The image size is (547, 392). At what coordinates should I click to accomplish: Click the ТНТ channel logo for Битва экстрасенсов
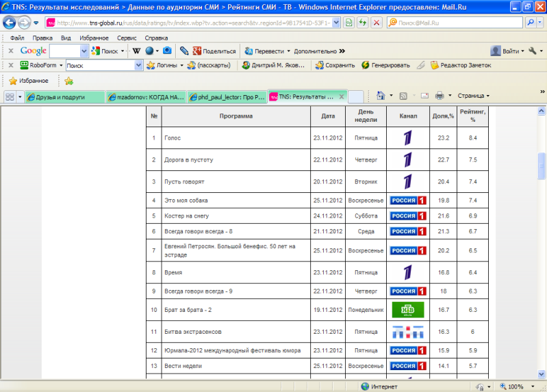(408, 332)
